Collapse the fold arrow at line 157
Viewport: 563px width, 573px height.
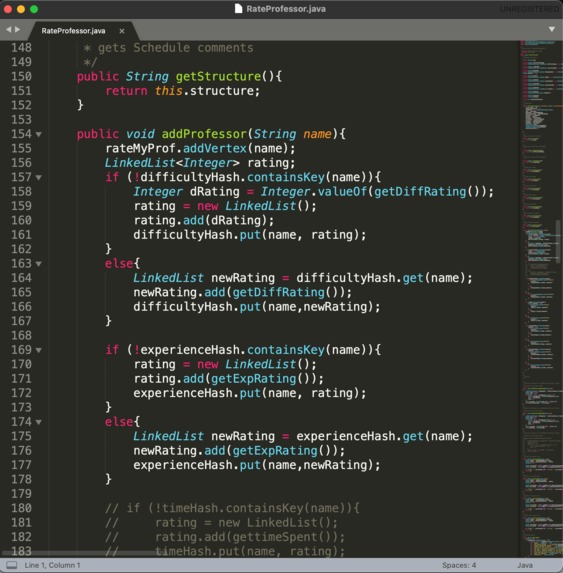click(x=38, y=178)
